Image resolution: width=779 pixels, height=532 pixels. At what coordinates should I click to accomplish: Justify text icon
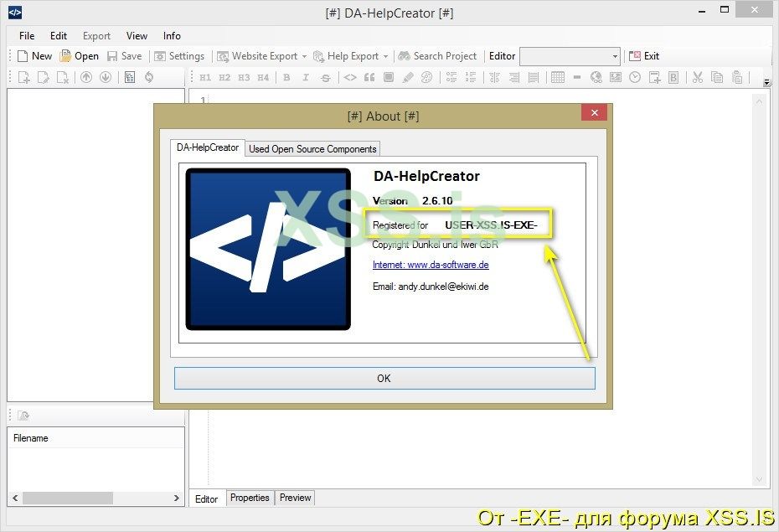point(534,77)
